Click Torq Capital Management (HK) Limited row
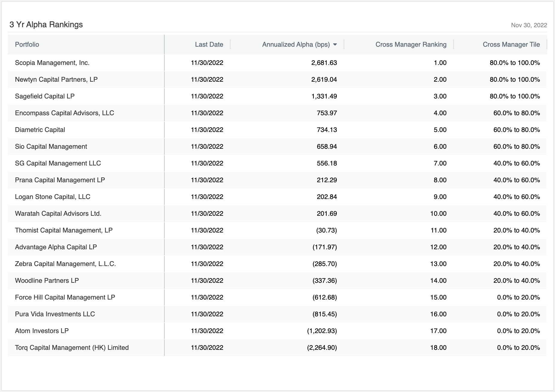The width and height of the screenshot is (555, 392). pos(72,347)
